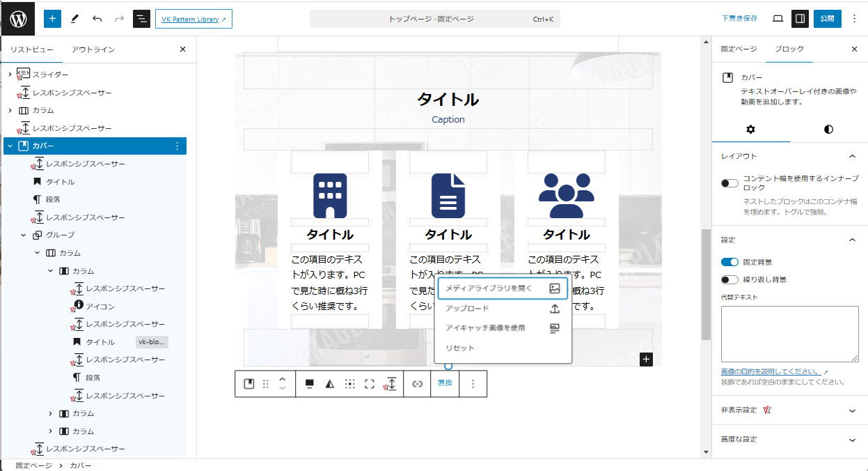Image resolution: width=868 pixels, height=471 pixels.
Task: Expand the スライダー item in list view
Action: [x=10, y=75]
